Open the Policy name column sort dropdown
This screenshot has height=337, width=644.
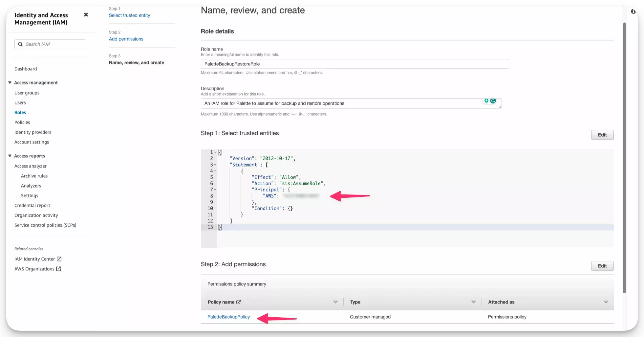335,302
